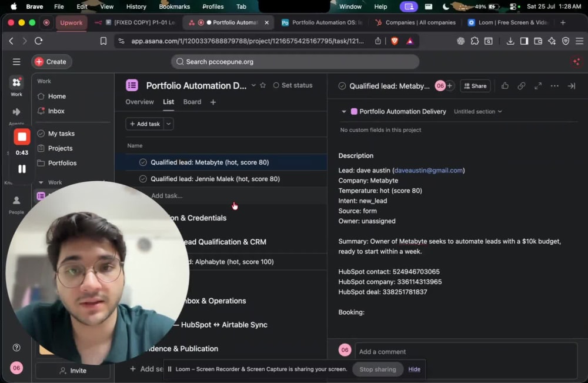Bookmark this page icon
Viewport: 588px width, 383px height.
(x=103, y=41)
